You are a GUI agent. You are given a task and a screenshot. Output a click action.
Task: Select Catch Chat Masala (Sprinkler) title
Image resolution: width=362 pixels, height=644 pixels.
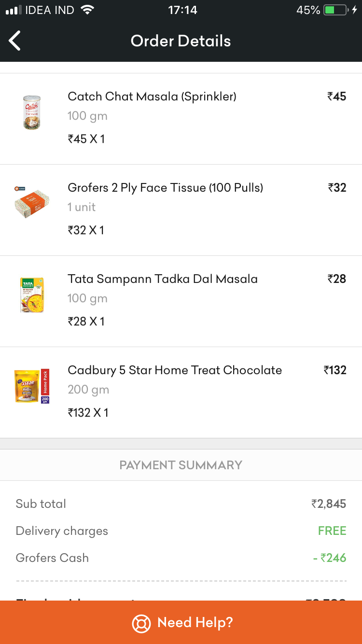(x=152, y=97)
